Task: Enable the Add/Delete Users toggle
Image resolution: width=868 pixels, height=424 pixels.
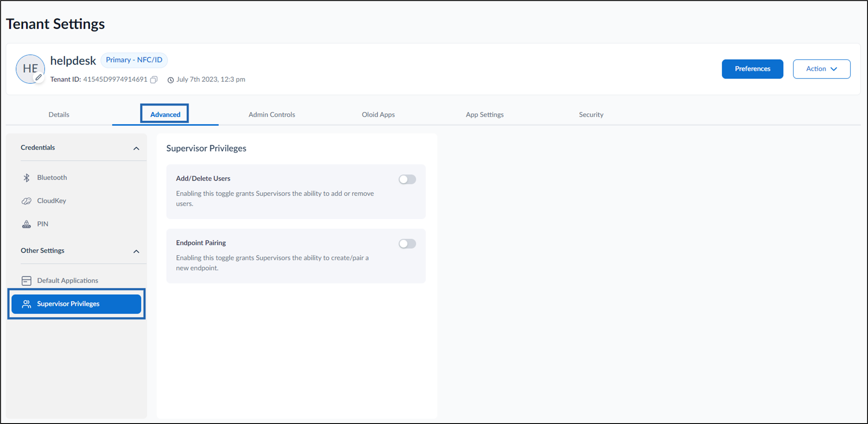Action: (x=407, y=179)
